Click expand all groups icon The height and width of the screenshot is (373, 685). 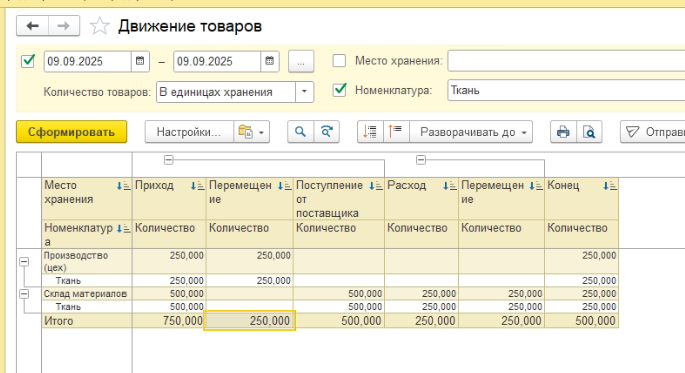point(370,132)
